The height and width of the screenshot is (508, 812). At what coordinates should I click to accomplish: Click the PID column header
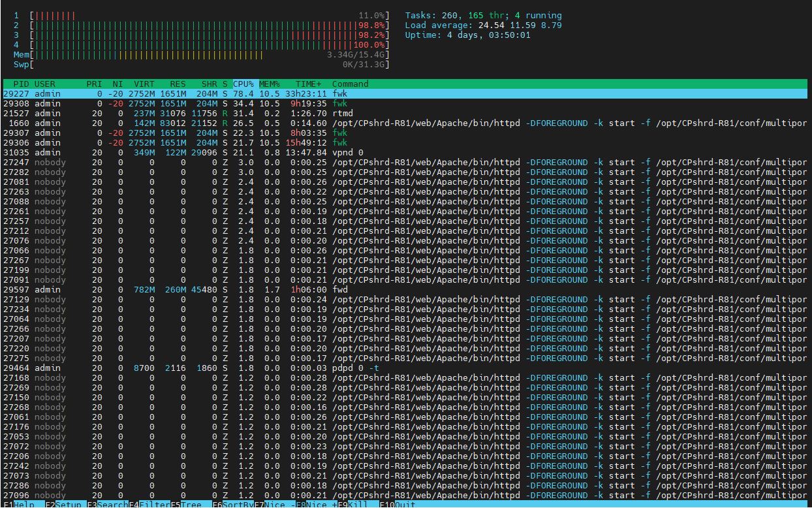pyautogui.click(x=21, y=84)
